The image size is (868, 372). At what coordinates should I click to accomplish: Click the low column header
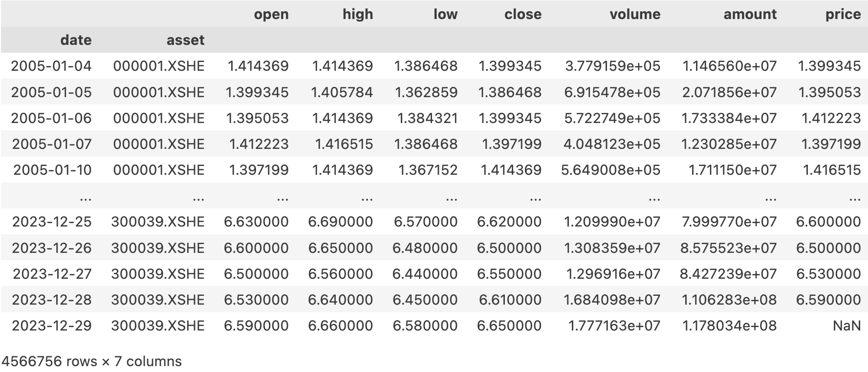(x=445, y=14)
